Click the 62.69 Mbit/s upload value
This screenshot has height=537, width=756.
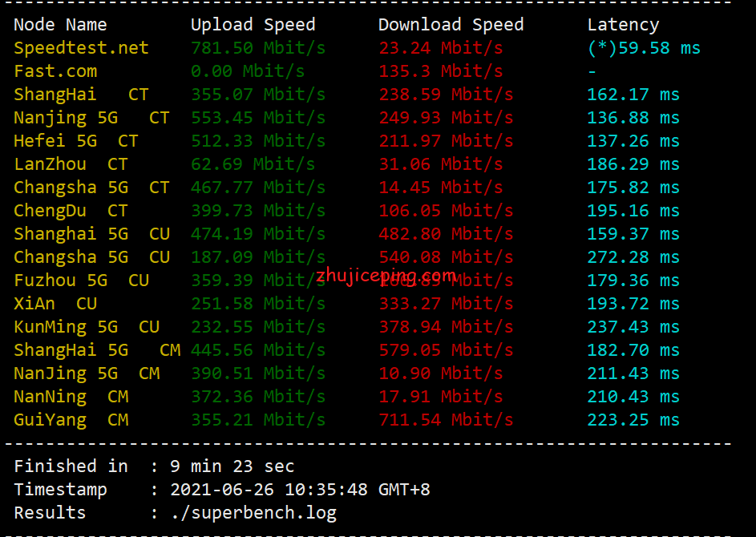pyautogui.click(x=253, y=164)
